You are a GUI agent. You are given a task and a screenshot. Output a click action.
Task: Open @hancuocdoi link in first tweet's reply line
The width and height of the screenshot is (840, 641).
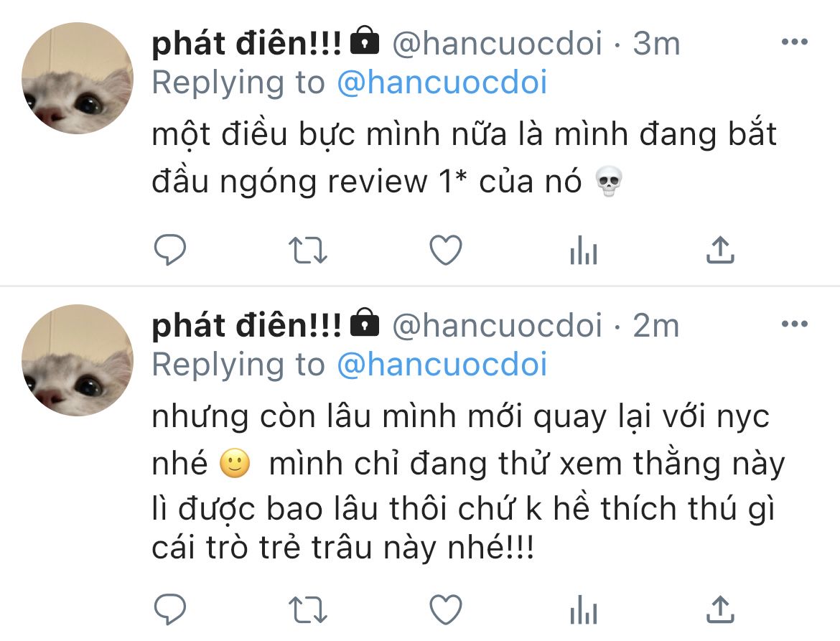point(442,83)
